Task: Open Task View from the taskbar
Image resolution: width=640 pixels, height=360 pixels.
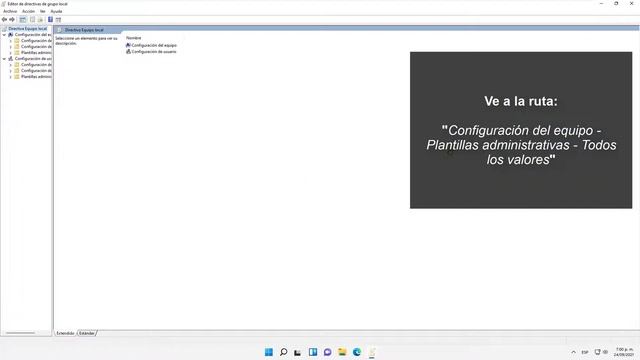Action: 298,352
